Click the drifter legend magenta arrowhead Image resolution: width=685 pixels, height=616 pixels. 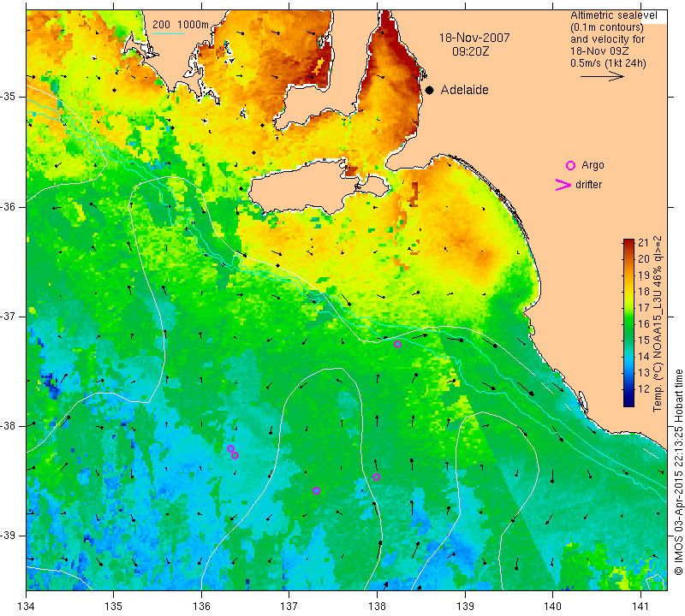(563, 185)
